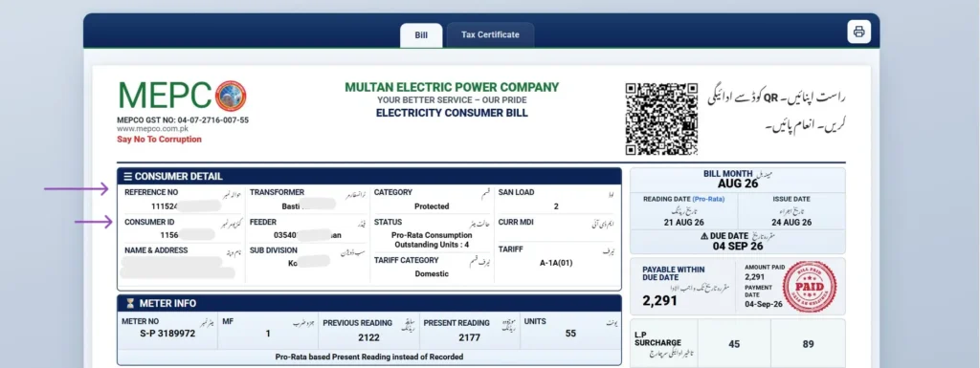980x368 pixels.
Task: Click bill month AUG 26
Action: tap(738, 184)
